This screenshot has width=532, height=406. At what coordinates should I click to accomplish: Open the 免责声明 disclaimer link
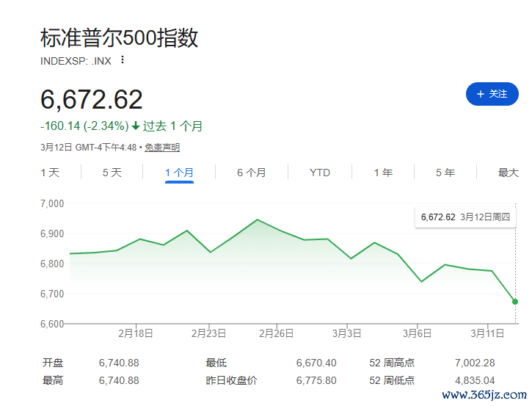coord(162,148)
